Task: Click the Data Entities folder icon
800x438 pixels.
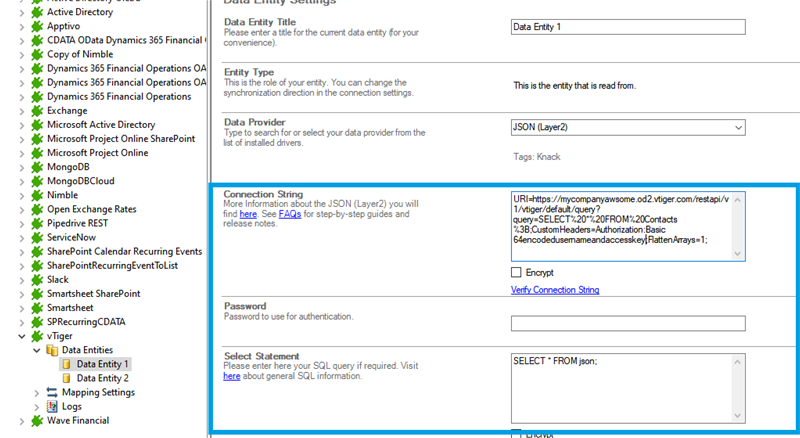Action: [x=52, y=350]
